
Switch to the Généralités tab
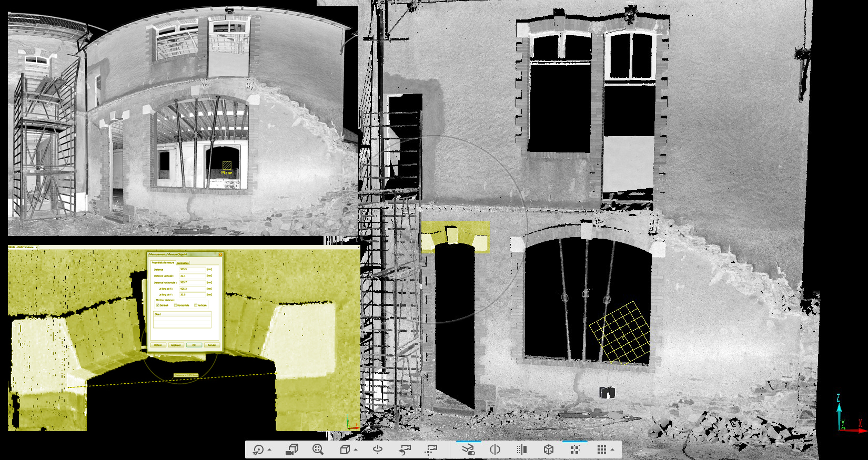coord(183,263)
